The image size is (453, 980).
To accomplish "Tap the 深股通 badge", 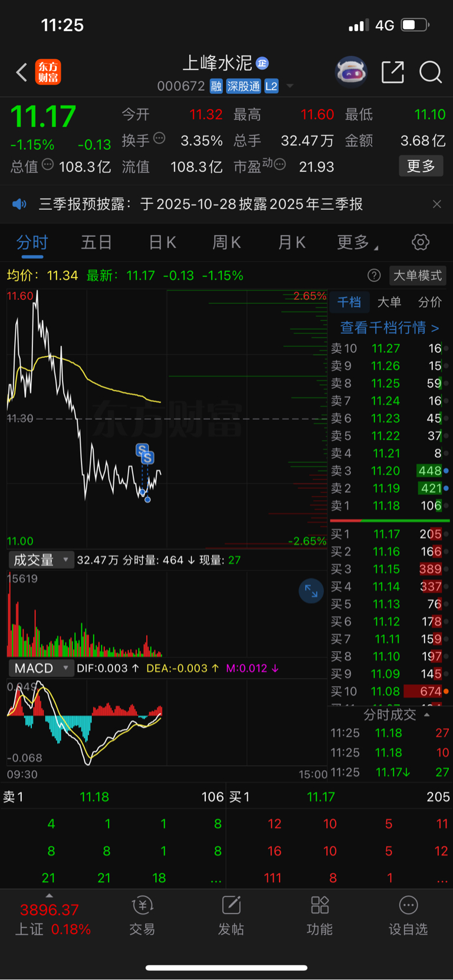I will (244, 86).
